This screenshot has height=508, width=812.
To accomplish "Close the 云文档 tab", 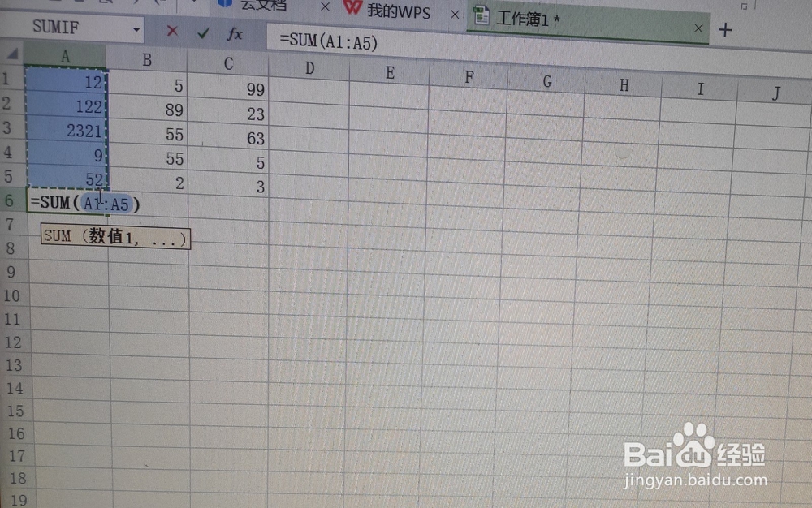I will (x=325, y=6).
